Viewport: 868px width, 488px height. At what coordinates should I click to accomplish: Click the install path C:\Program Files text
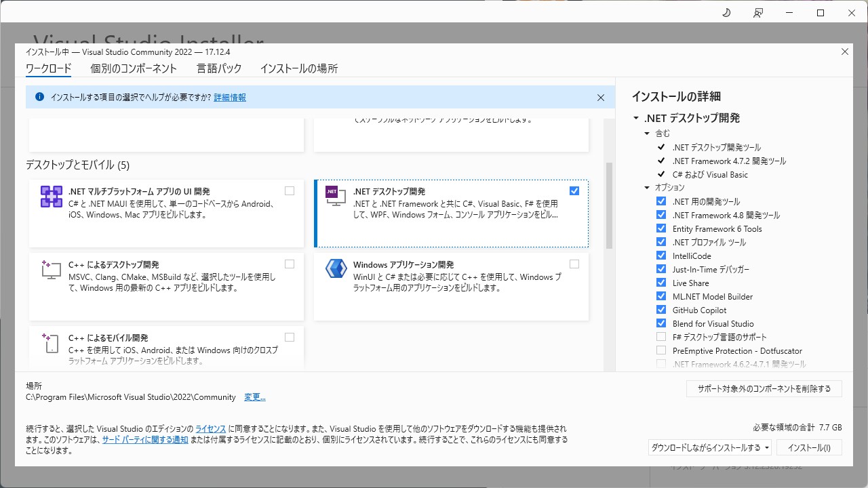point(131,397)
